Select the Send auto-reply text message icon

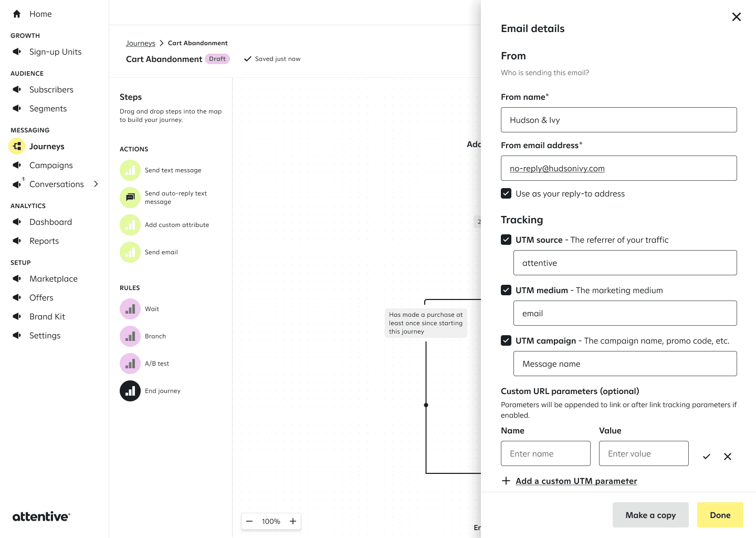[x=130, y=198]
